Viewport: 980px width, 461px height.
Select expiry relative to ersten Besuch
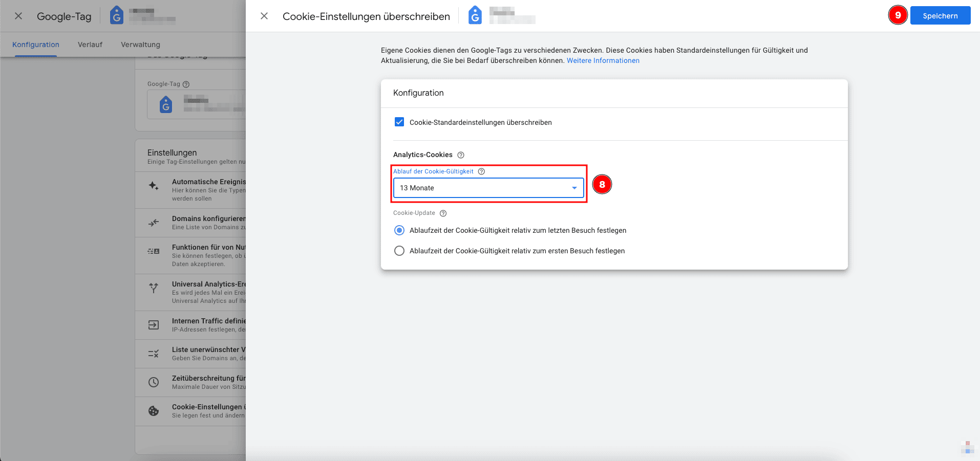point(399,251)
